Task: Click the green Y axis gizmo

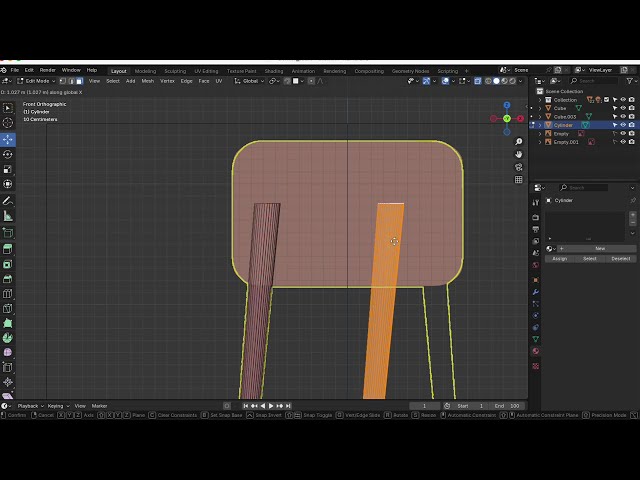Action: pyautogui.click(x=507, y=118)
